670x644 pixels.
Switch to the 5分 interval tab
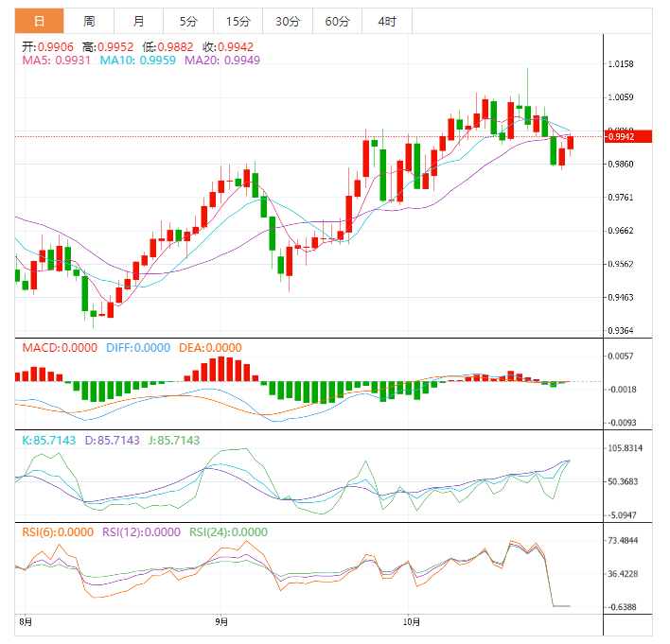tap(187, 21)
